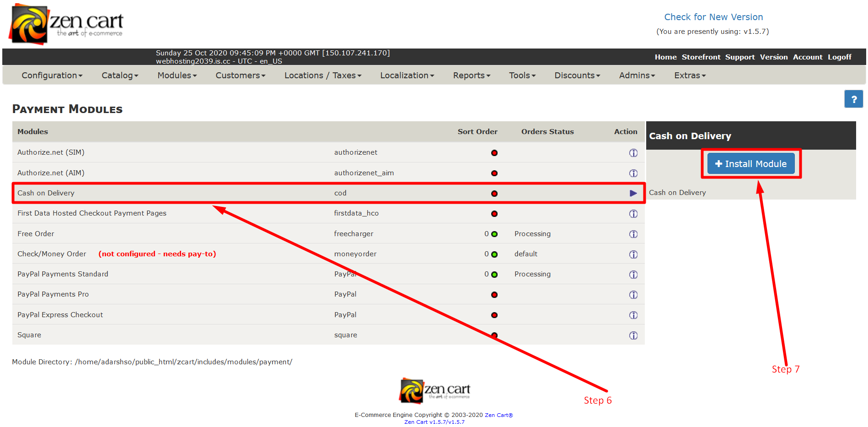Open the info icon for First Data Hosted Checkout

click(633, 214)
